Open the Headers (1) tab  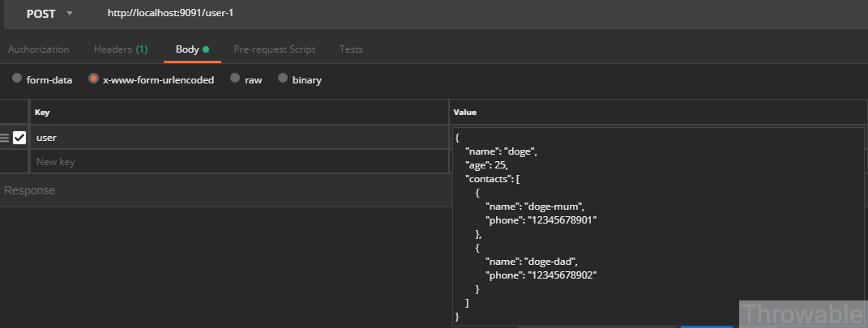point(121,49)
